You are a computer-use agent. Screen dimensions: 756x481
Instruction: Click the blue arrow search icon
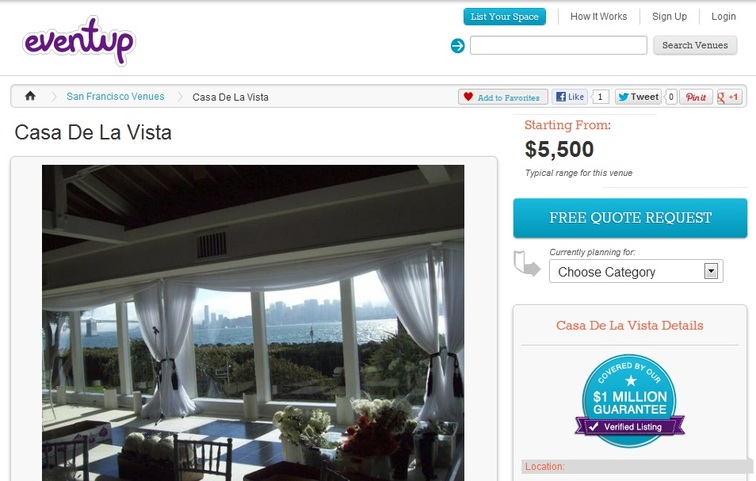tap(458, 46)
